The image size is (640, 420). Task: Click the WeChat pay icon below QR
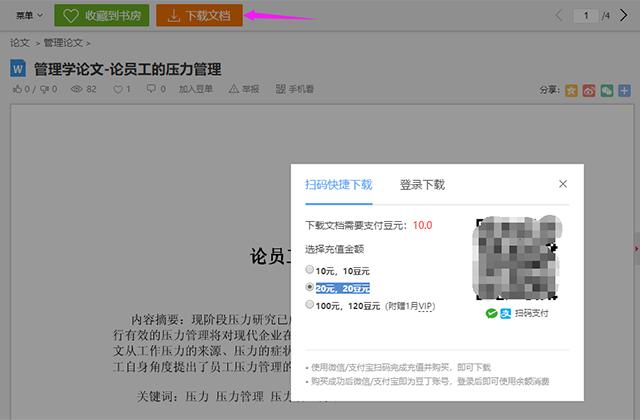point(491,313)
